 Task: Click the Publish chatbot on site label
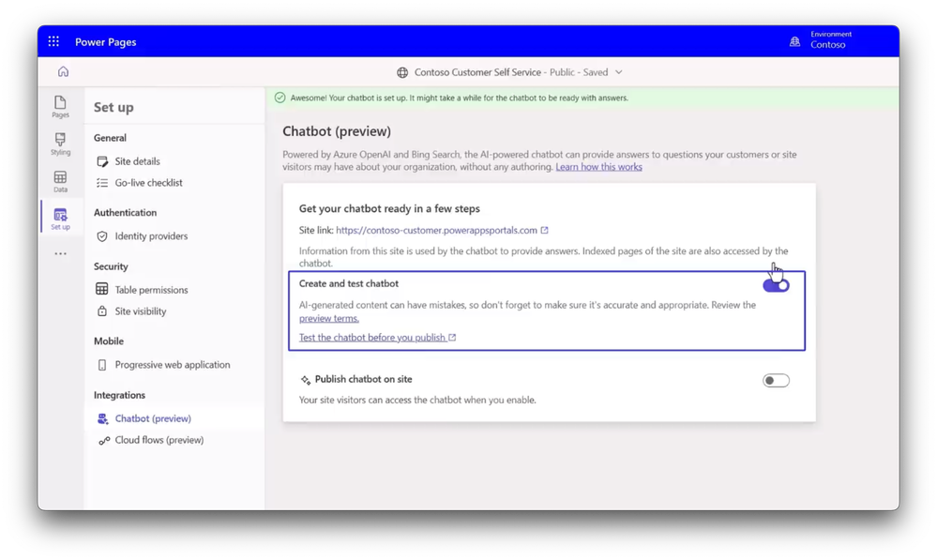363,380
